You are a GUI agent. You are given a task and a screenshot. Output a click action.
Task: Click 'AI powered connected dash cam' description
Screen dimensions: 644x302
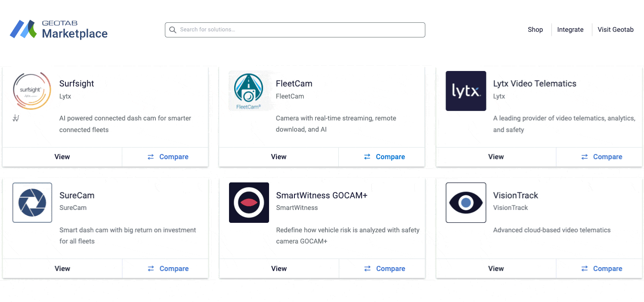tap(125, 124)
